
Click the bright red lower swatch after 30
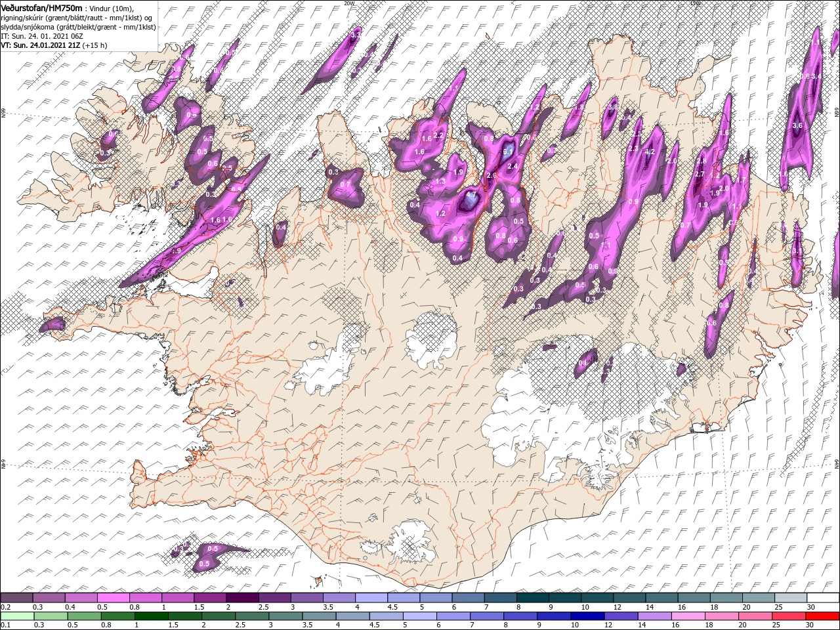click(821, 616)
